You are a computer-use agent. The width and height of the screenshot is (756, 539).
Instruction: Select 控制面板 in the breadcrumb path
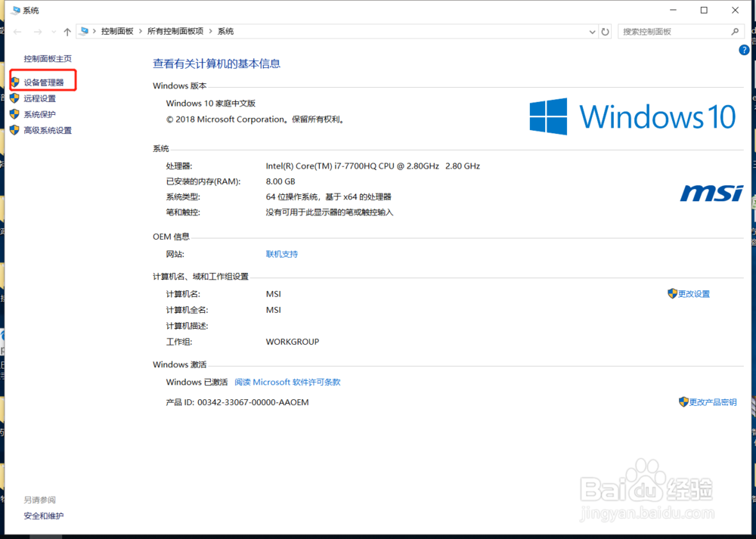pyautogui.click(x=116, y=31)
